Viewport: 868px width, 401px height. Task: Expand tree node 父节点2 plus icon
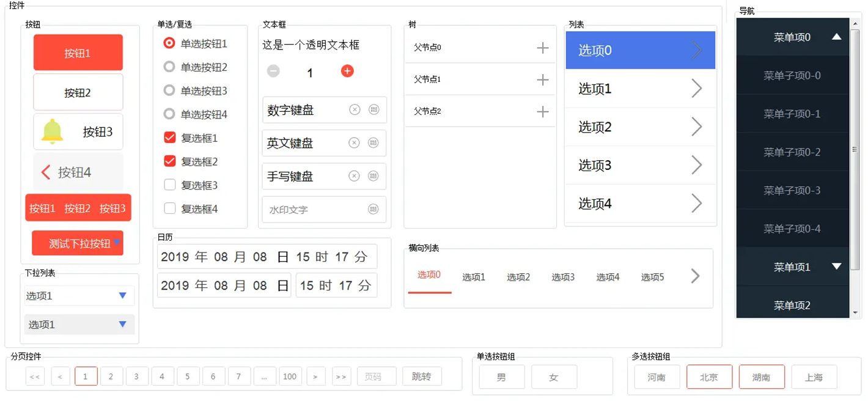(x=543, y=111)
